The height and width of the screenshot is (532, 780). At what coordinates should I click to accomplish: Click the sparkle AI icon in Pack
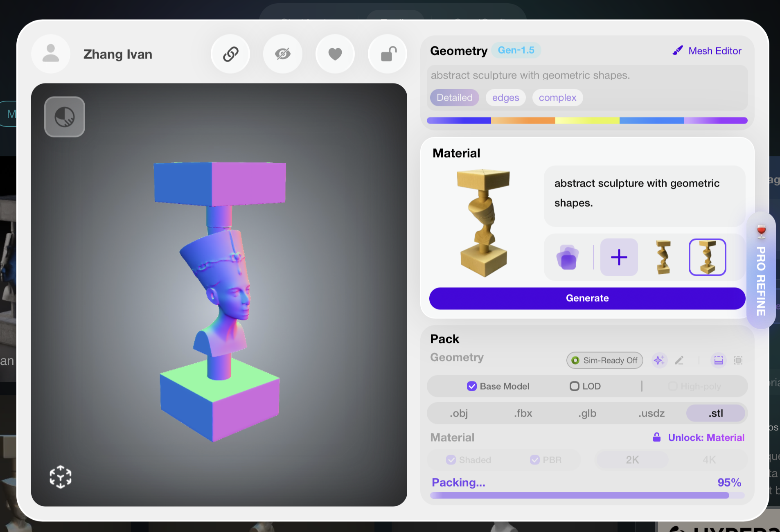coord(659,361)
